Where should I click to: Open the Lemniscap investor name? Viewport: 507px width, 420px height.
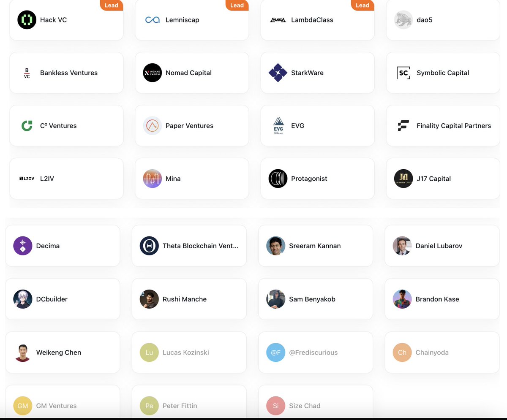183,20
